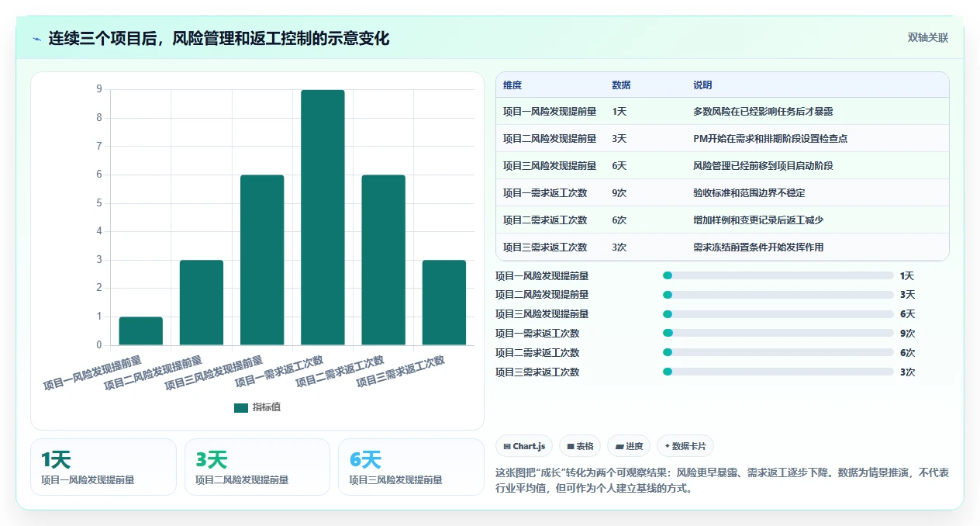Click the 项目二风险发现提前量 bar in chart
This screenshot has height=526, width=980.
point(202,303)
